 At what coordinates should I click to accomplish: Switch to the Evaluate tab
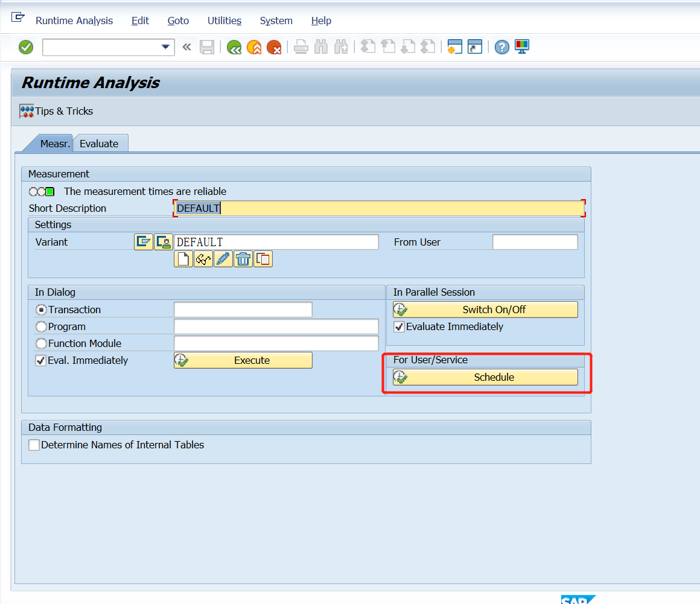click(100, 144)
